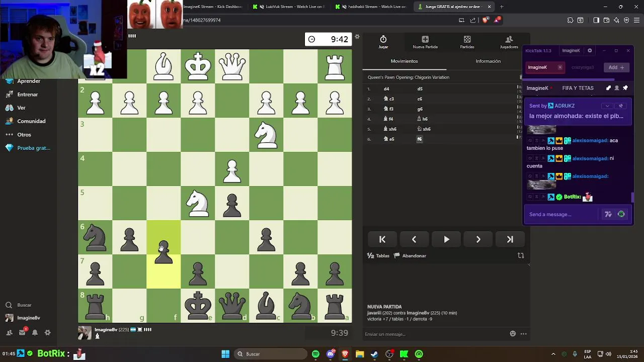Image resolution: width=644 pixels, height=362 pixels.
Task: Open ImagineBv profile in sidebar
Action: coord(23,318)
